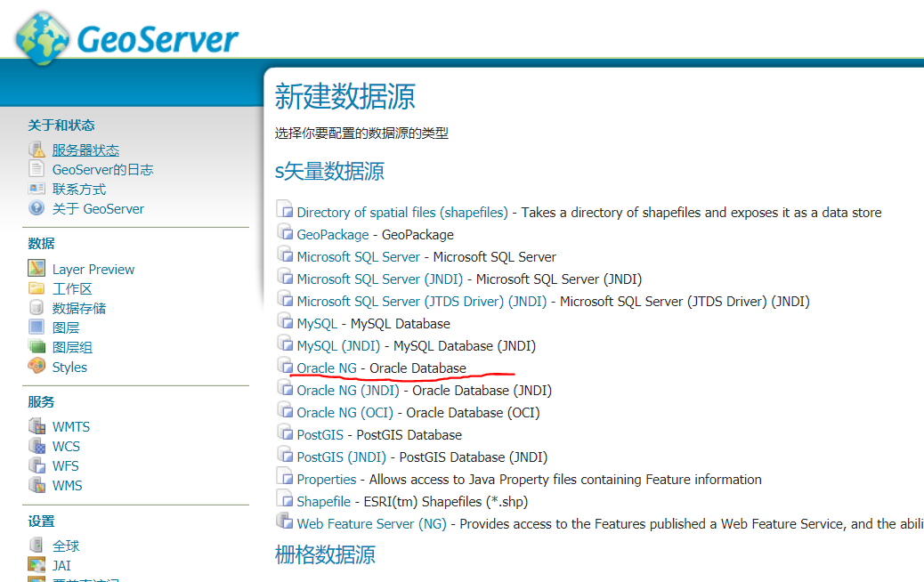The height and width of the screenshot is (582, 924).
Task: Open GeoServer的日志 page
Action: [x=102, y=170]
